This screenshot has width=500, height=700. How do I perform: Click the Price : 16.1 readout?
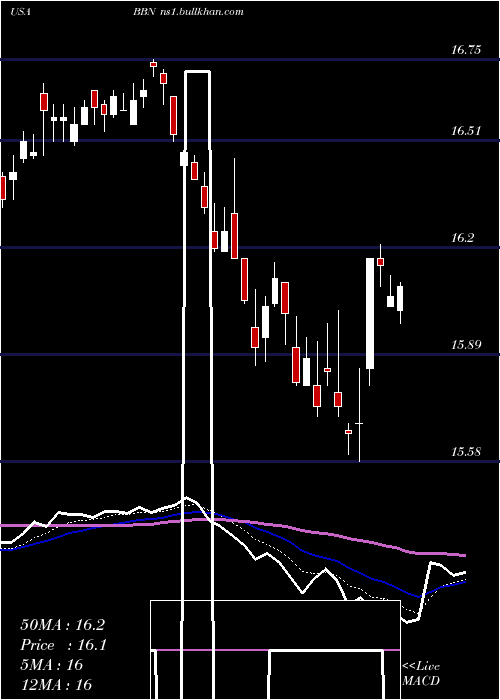tap(63, 645)
